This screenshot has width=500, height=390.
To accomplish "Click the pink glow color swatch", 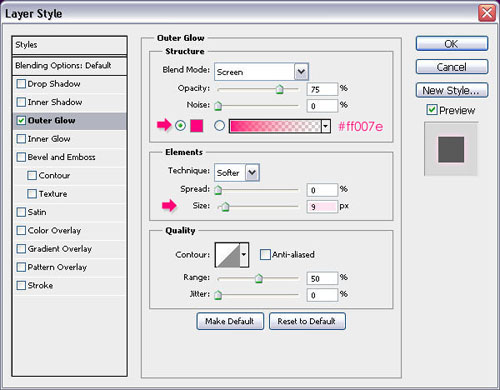I will tap(196, 126).
